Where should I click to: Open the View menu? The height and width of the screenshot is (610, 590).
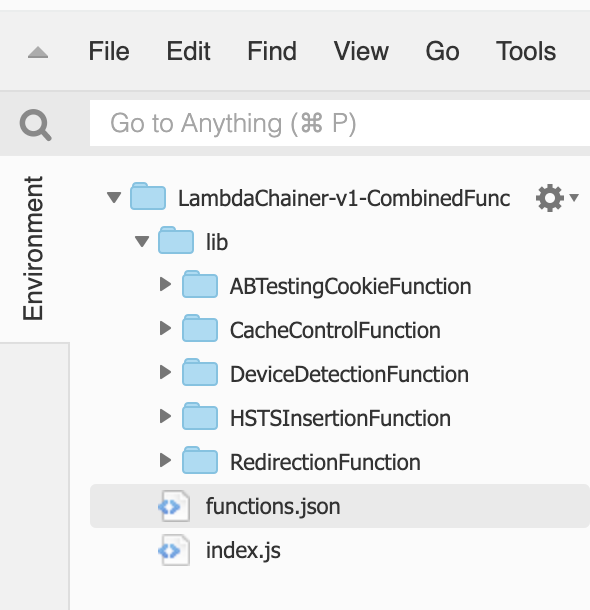[361, 51]
